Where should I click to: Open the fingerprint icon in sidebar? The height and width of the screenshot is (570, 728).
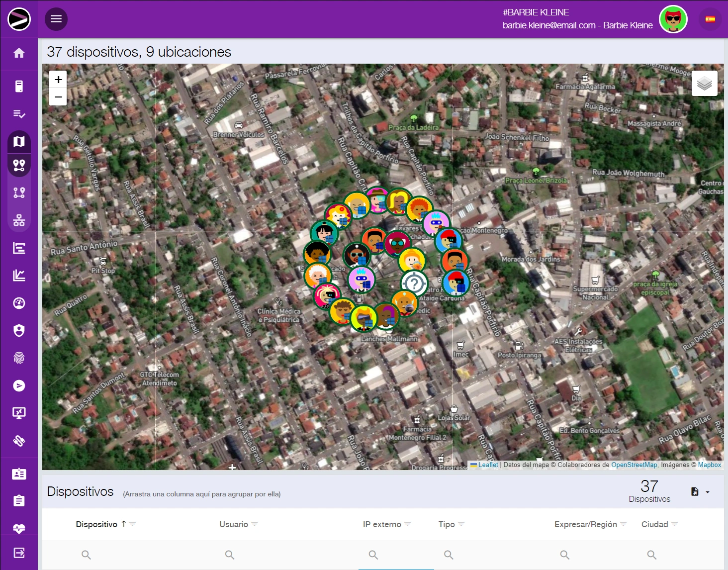(19, 358)
